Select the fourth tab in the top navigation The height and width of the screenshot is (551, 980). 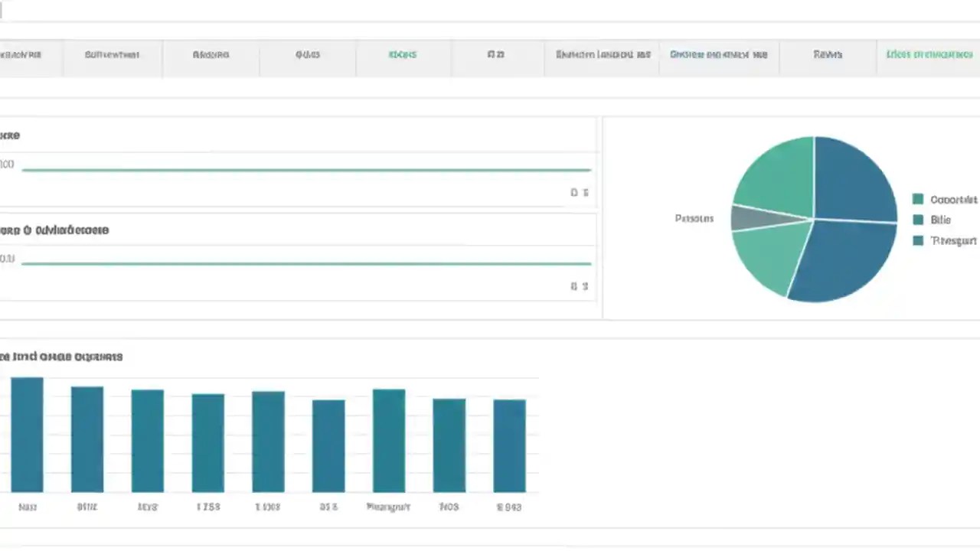click(307, 54)
